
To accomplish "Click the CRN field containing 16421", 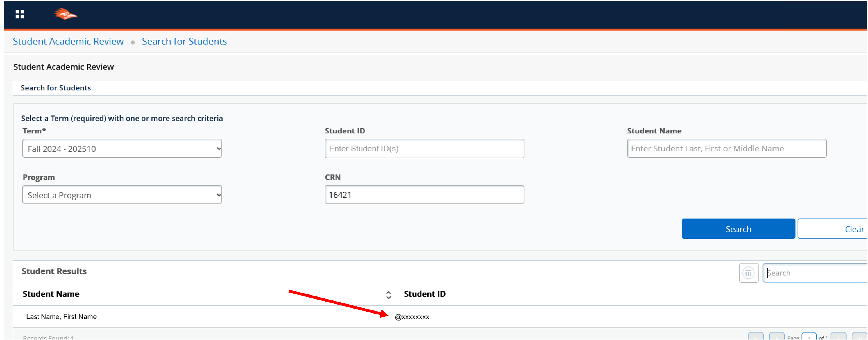I will 424,195.
